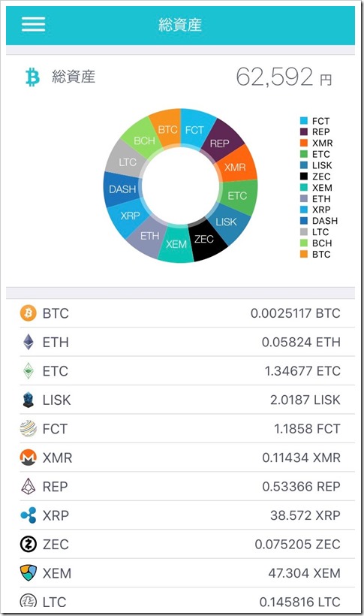Viewport: 364px width, 616px height.
Task: Tap the 62,592 円 total asset value
Action: coord(284,77)
